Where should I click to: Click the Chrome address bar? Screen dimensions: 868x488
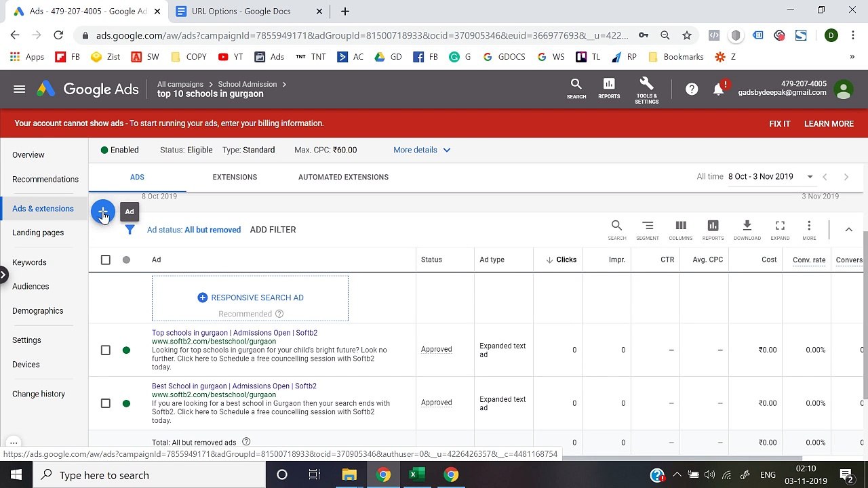(362, 35)
